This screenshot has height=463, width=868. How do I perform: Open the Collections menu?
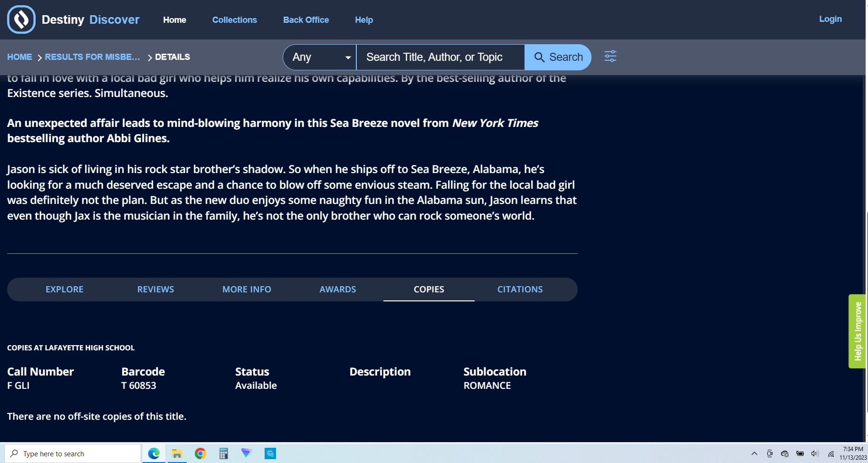(235, 20)
